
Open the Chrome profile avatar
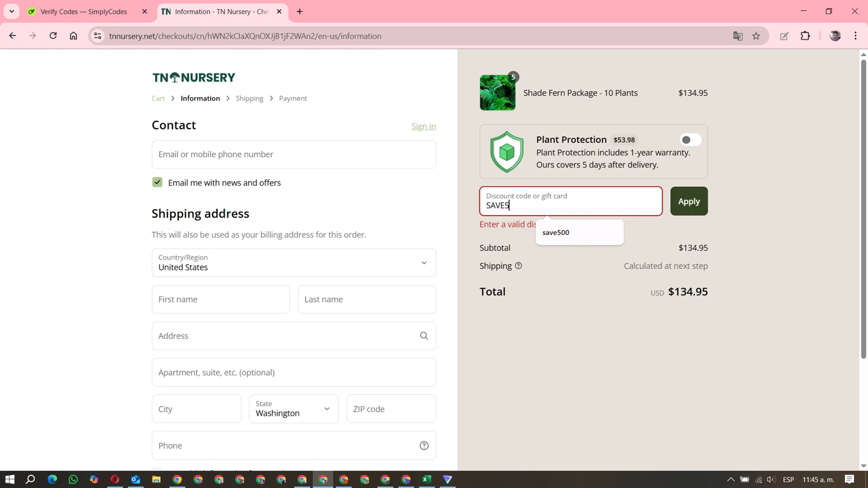pos(835,36)
